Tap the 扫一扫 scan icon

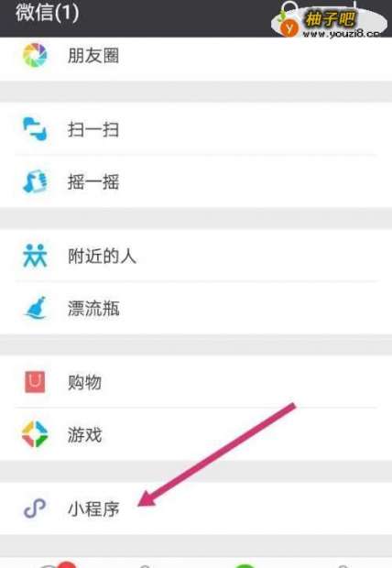[x=35, y=129]
